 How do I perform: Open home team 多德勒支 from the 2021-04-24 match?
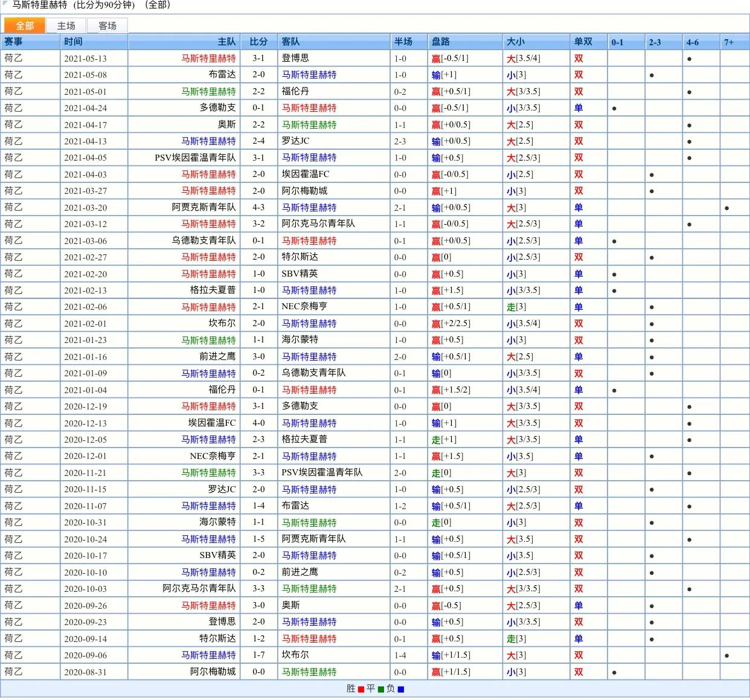[217, 108]
